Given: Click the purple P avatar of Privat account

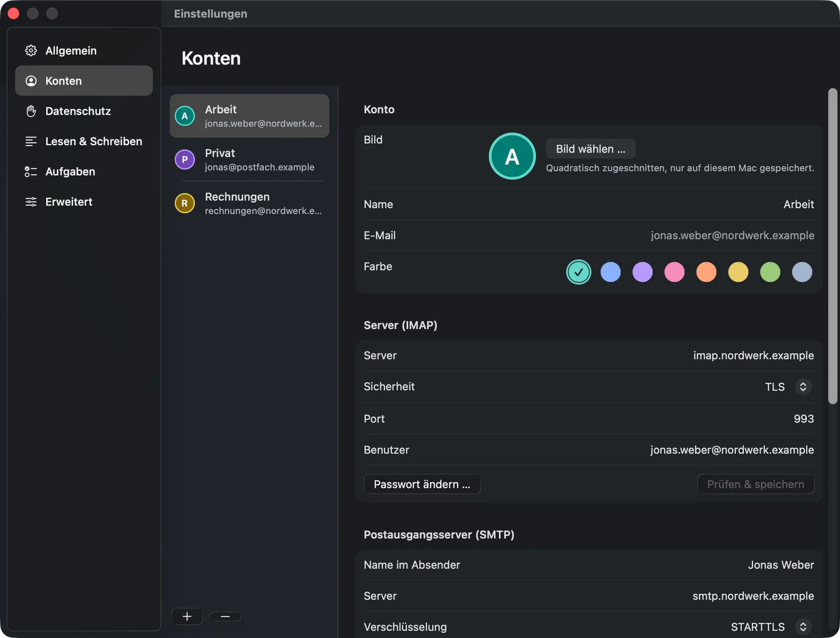Looking at the screenshot, I should click(x=185, y=159).
